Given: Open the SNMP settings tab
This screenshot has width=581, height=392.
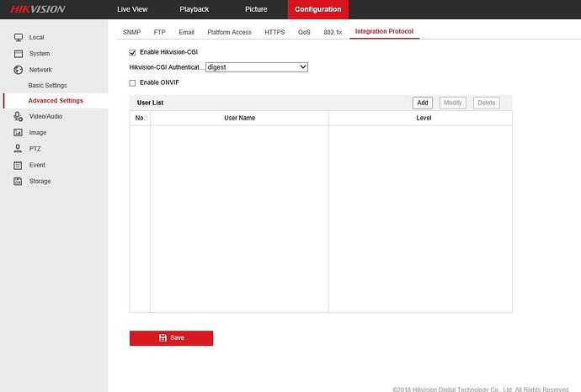Looking at the screenshot, I should (x=131, y=32).
